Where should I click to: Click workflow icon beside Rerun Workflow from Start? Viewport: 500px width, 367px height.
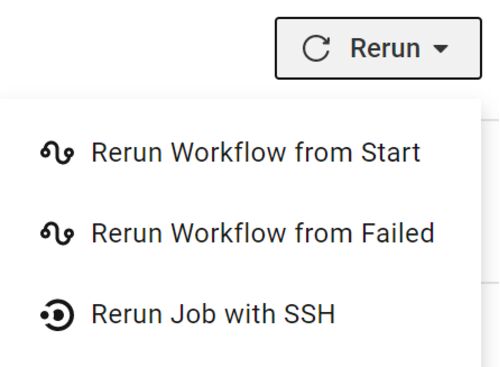tap(57, 153)
